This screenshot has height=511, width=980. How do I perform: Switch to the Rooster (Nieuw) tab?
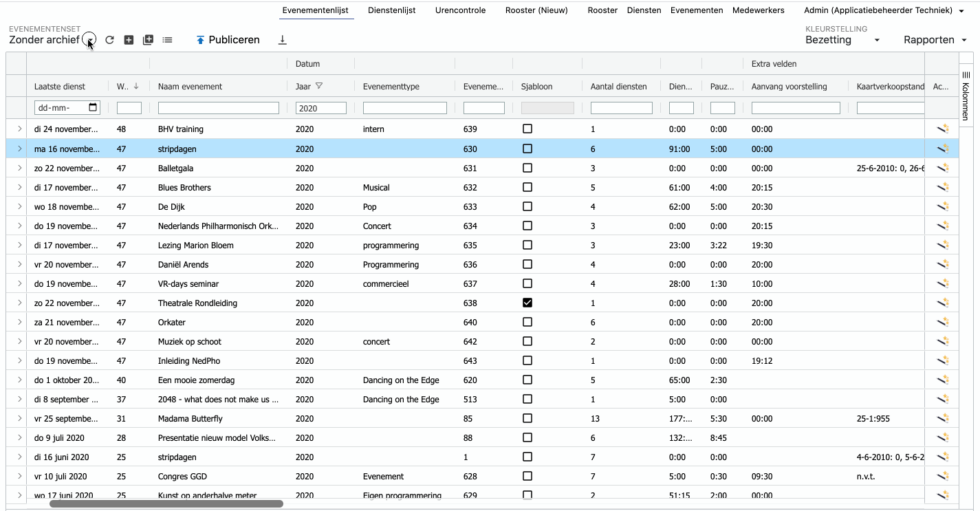click(536, 10)
